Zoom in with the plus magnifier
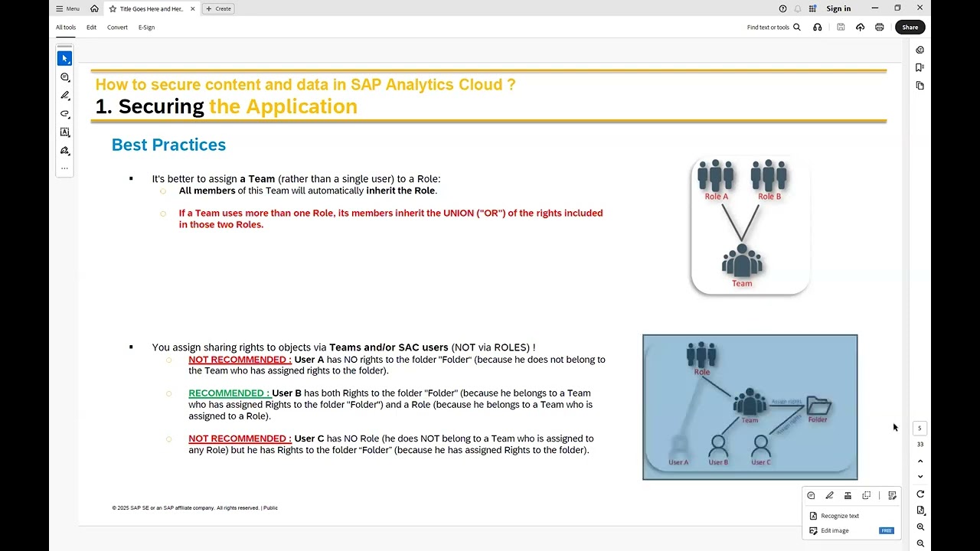 click(920, 527)
